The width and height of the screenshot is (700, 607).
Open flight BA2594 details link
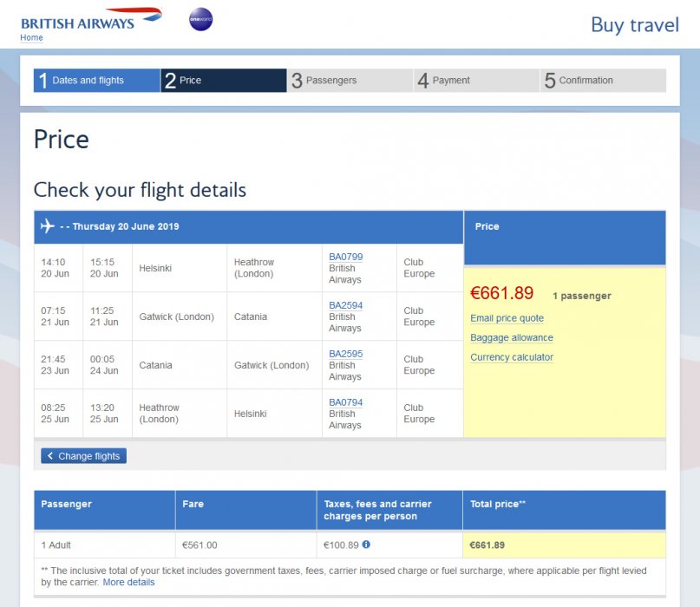click(x=346, y=305)
